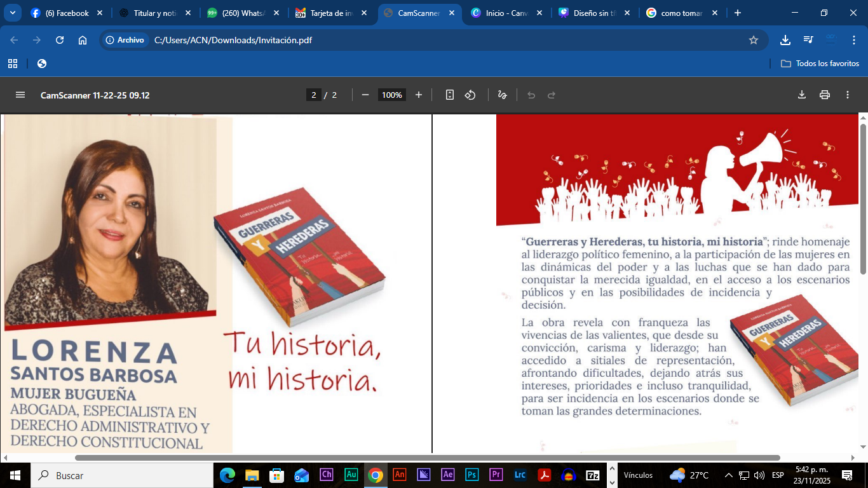Viewport: 868px width, 488px height.
Task: Bookmark this page with the star icon
Action: 754,40
